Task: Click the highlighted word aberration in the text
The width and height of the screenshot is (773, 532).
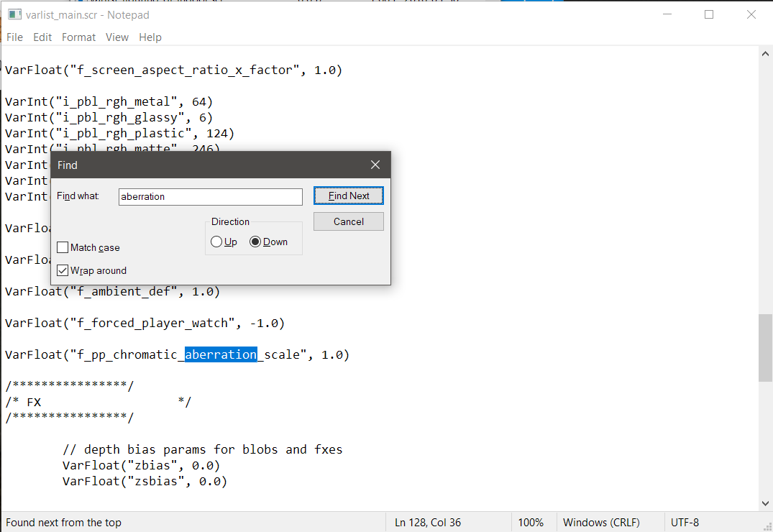Action: 221,354
